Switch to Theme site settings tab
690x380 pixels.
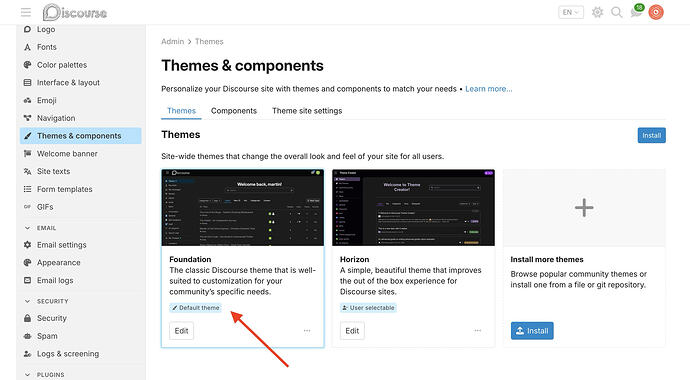coord(307,111)
